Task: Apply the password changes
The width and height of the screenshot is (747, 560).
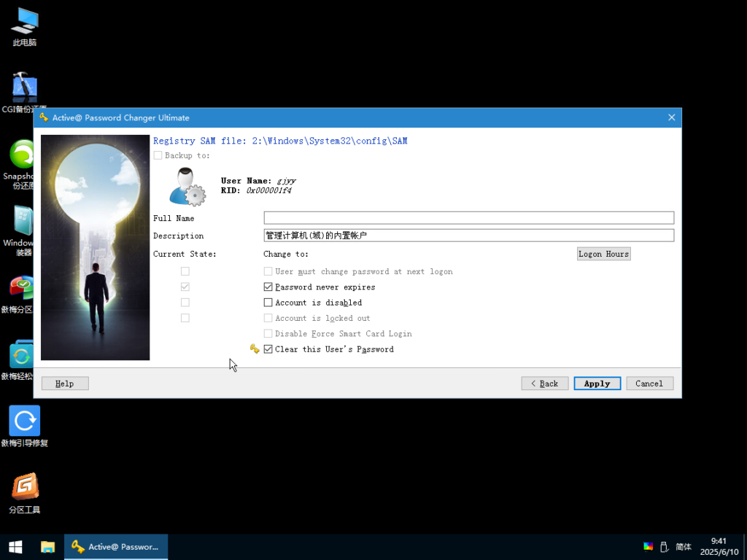Action: tap(597, 384)
